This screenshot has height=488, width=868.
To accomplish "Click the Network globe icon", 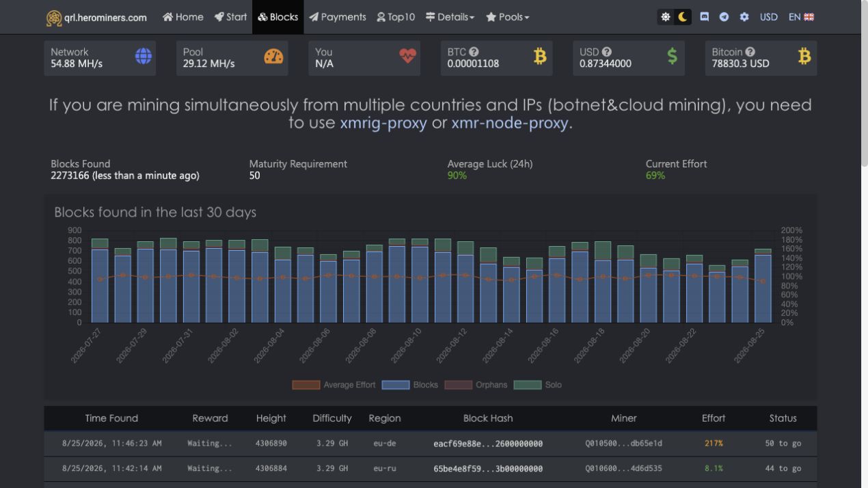I will pyautogui.click(x=144, y=57).
